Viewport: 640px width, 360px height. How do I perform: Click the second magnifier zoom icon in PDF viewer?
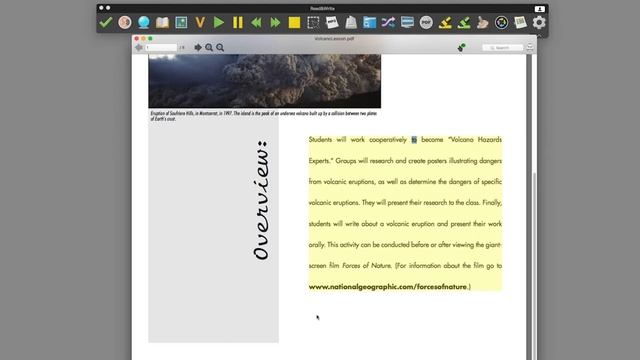click(x=220, y=48)
